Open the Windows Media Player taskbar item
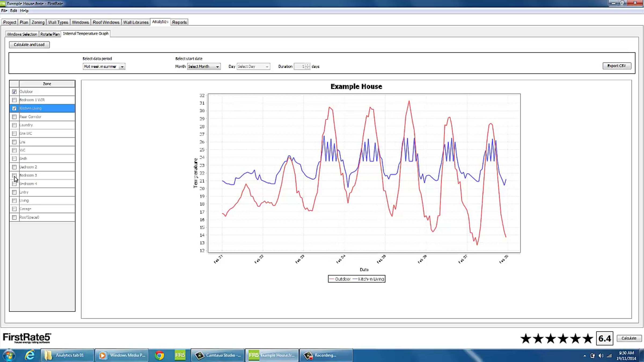 pyautogui.click(x=122, y=355)
